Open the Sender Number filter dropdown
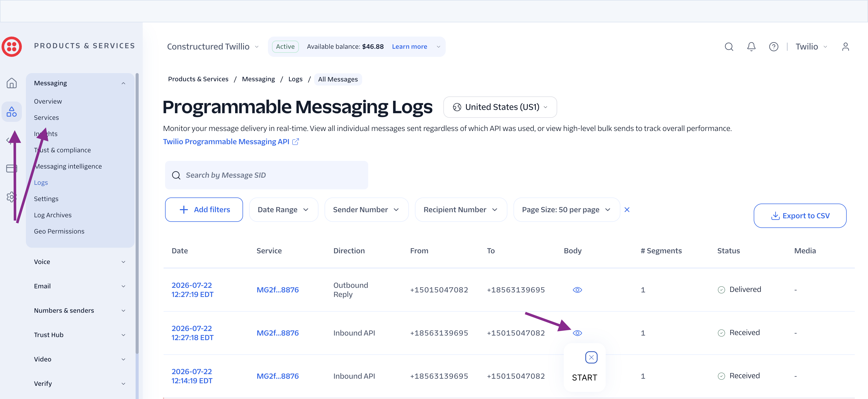 366,210
